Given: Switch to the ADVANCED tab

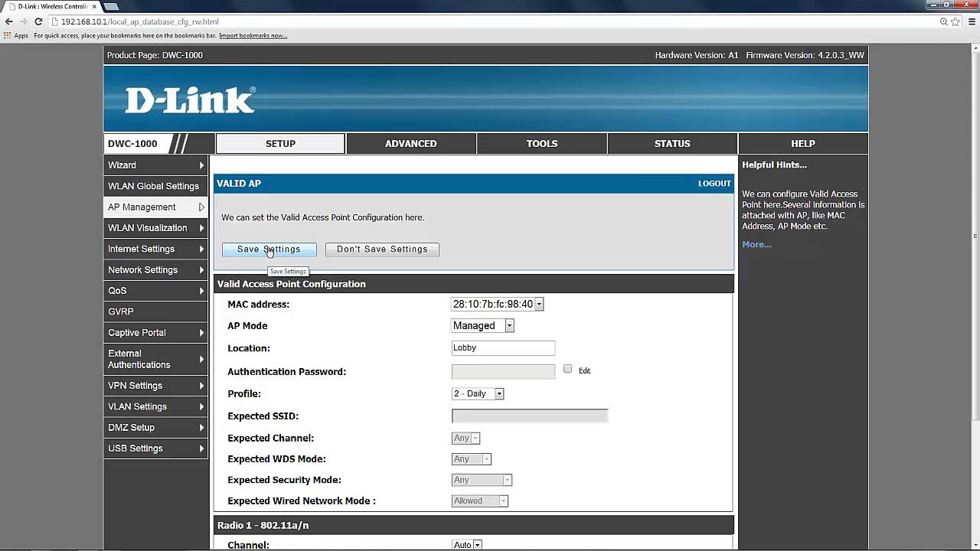Looking at the screenshot, I should pos(411,143).
